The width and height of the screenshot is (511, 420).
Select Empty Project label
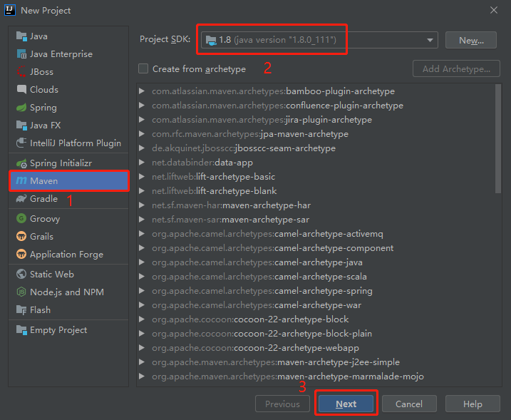point(58,330)
